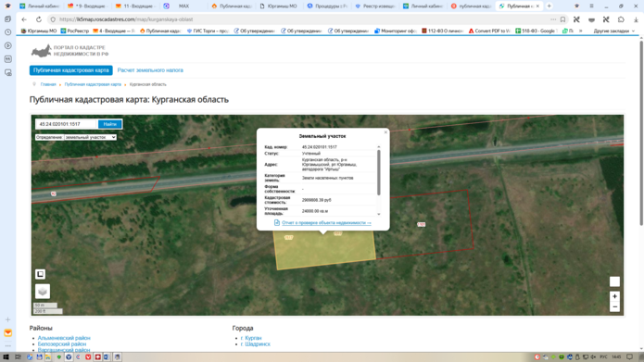The height and width of the screenshot is (362, 644).
Task: Bookmark this page with bookmark icon
Action: (x=562, y=19)
